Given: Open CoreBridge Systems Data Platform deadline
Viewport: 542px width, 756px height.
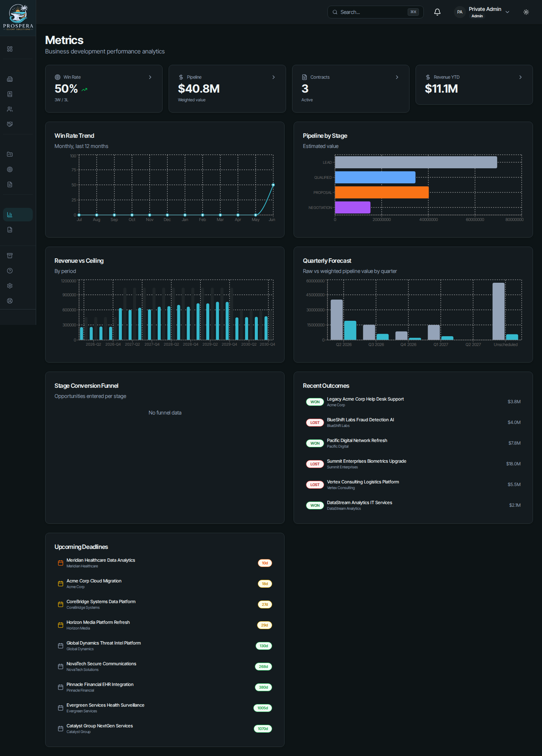Looking at the screenshot, I should click(x=165, y=604).
